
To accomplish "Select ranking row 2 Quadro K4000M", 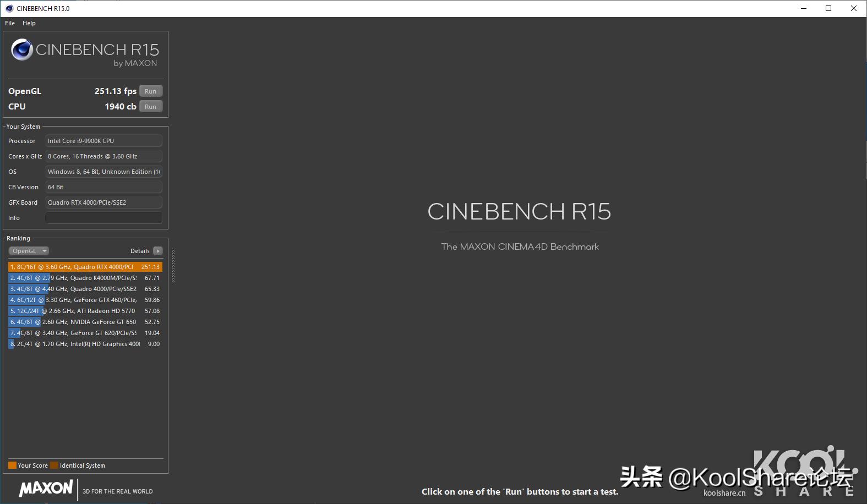I will [x=85, y=278].
